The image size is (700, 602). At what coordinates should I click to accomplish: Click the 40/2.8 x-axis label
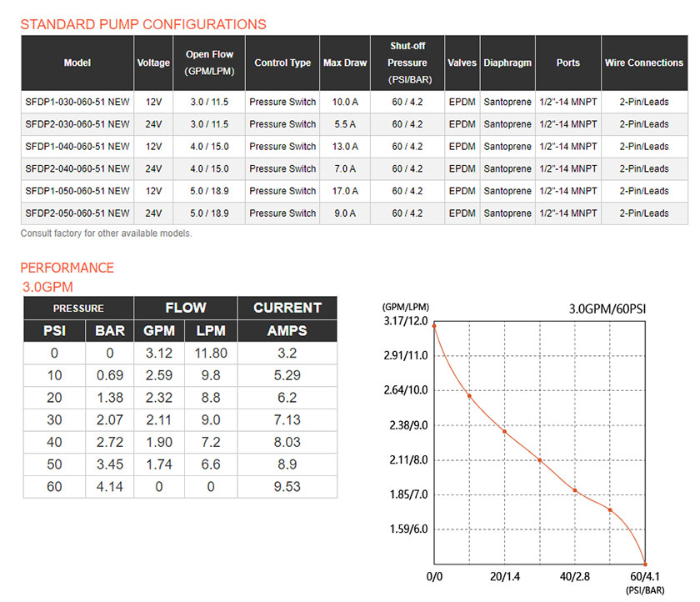(x=575, y=576)
